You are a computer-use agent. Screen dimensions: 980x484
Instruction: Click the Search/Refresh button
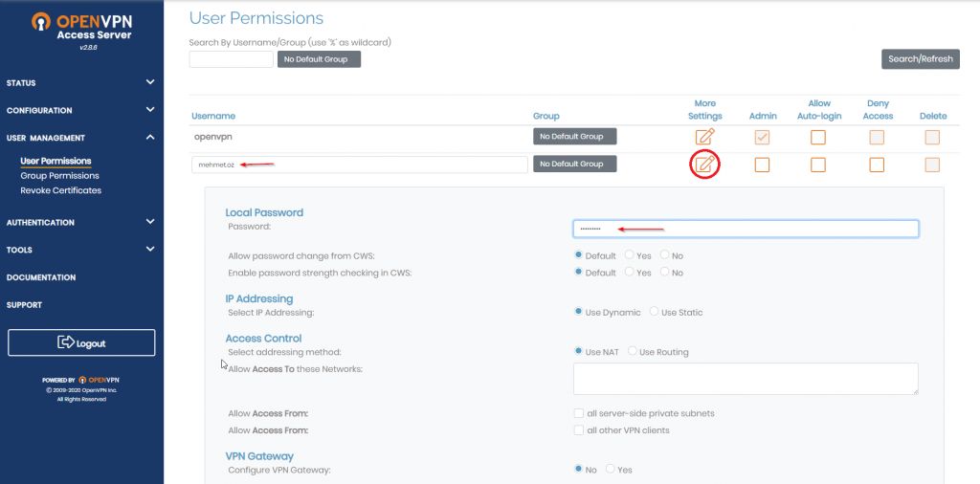(x=921, y=59)
